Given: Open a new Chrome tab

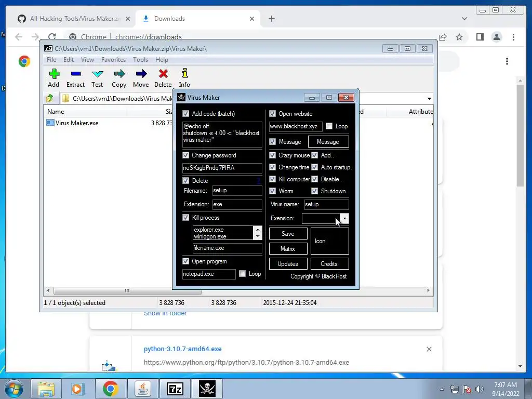Looking at the screenshot, I should coord(271,19).
